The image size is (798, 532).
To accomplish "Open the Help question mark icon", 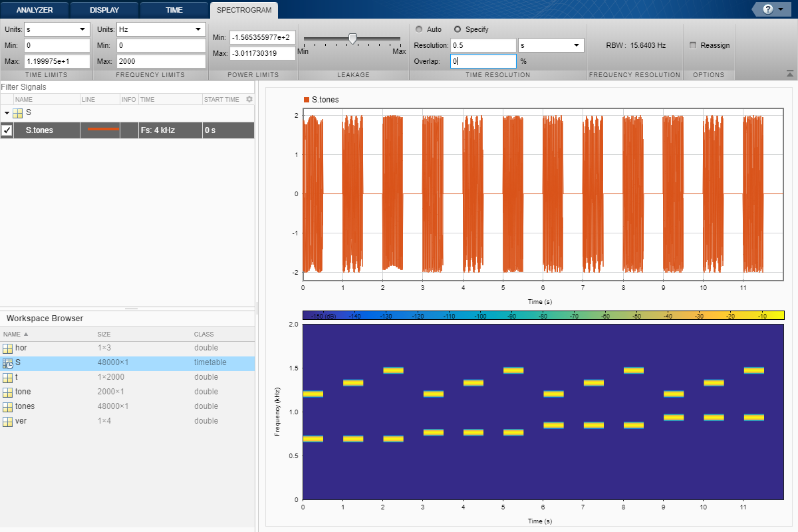I will (x=767, y=9).
